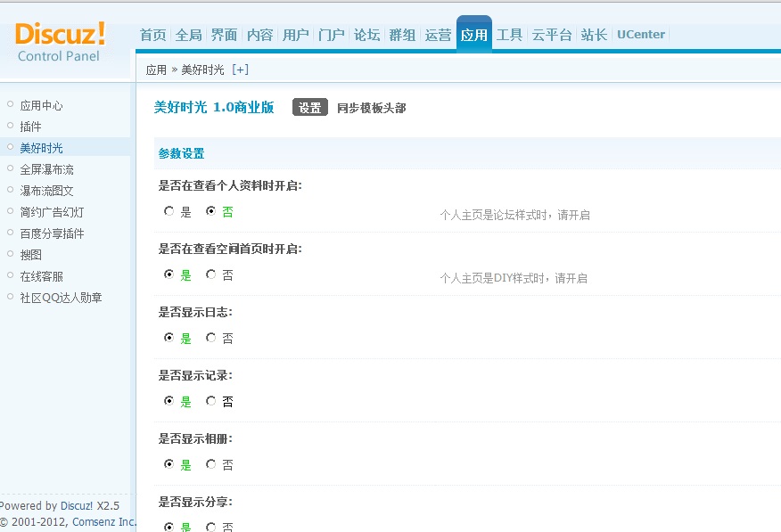Image resolution: width=781 pixels, height=532 pixels.
Task: Open 全屏瀑布流 in the sidebar
Action: tap(47, 169)
